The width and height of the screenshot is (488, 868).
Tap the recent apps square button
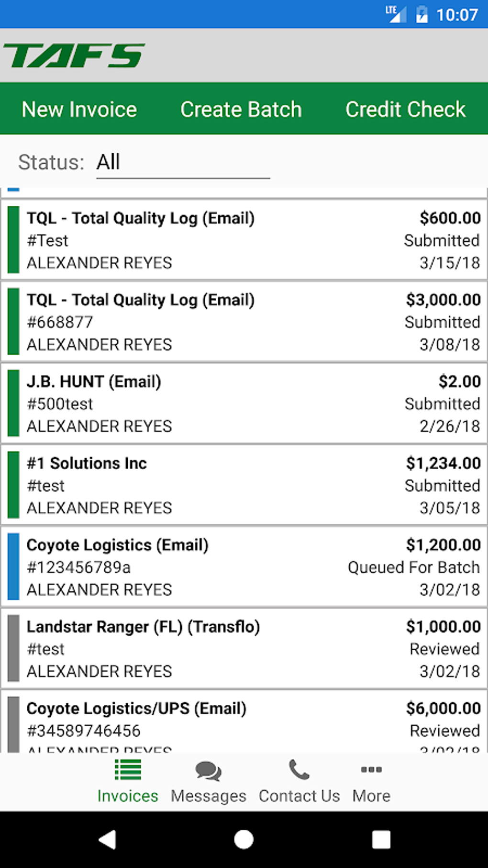381,839
